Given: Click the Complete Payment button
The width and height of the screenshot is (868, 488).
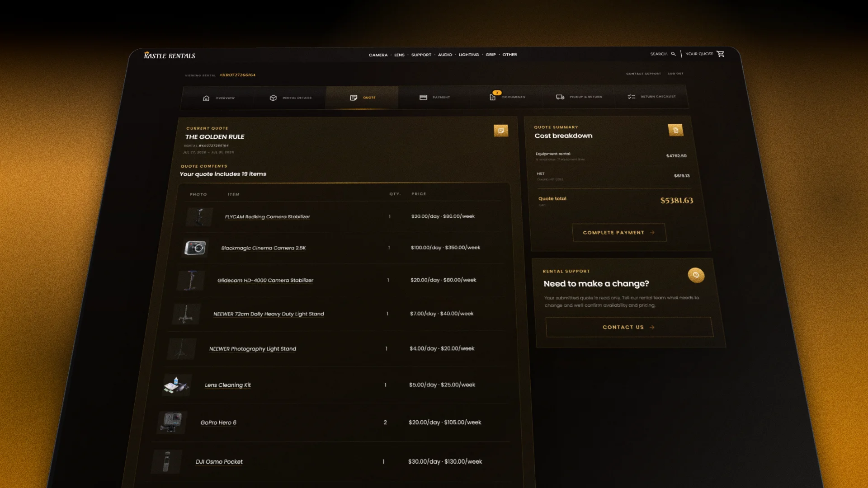Looking at the screenshot, I should tap(619, 233).
